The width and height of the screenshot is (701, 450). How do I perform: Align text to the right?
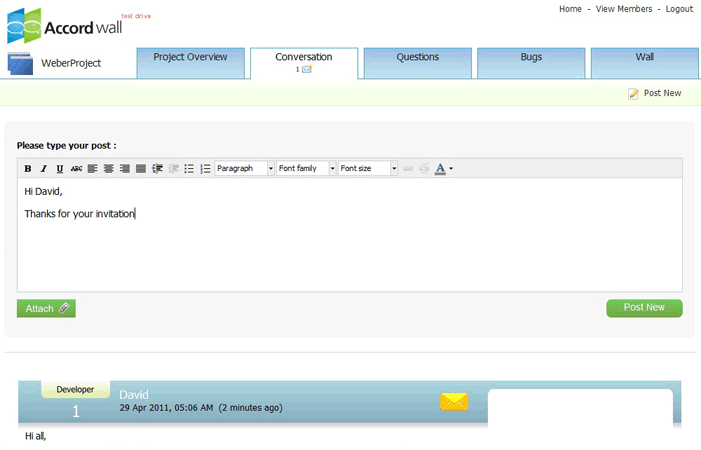[124, 169]
